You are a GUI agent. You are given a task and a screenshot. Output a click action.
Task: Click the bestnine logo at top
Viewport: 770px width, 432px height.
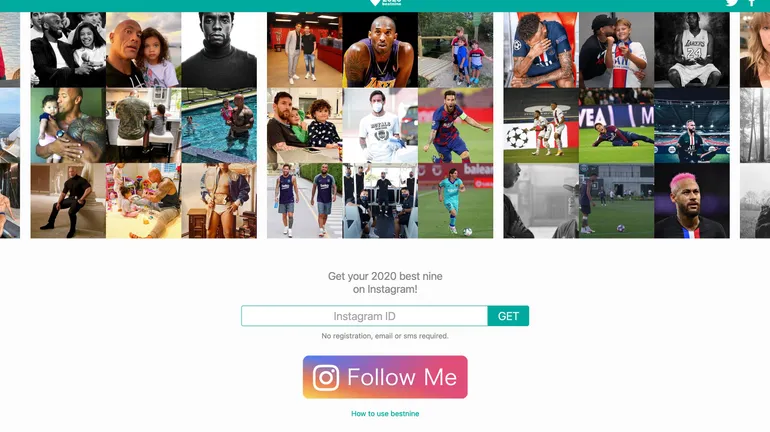(385, 2)
